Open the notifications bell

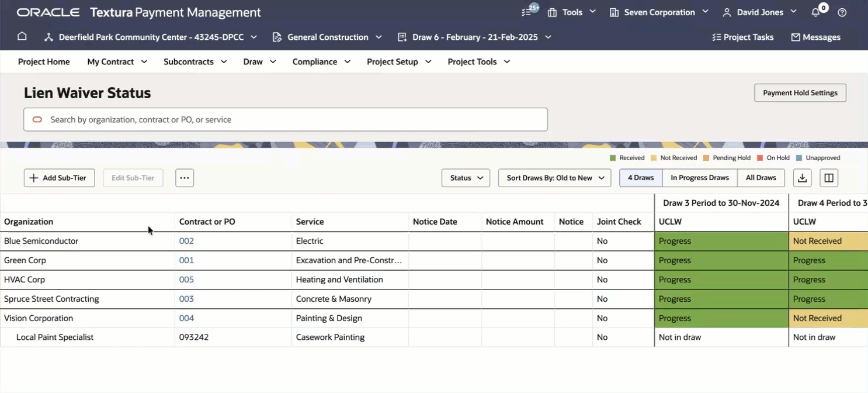pyautogui.click(x=815, y=12)
